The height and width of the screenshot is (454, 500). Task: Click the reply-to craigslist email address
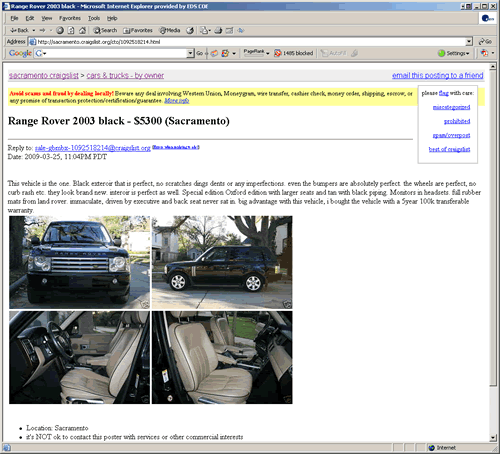tap(93, 148)
